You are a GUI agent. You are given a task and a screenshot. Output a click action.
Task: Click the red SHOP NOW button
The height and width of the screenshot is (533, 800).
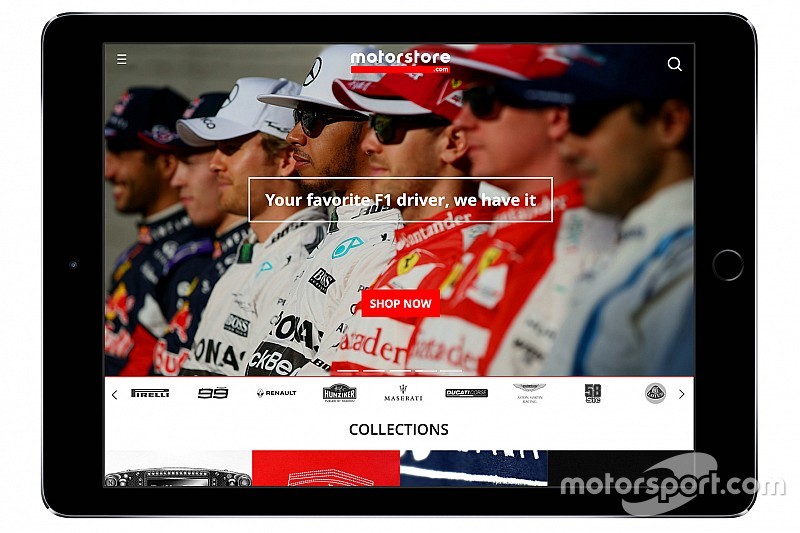pos(401,303)
